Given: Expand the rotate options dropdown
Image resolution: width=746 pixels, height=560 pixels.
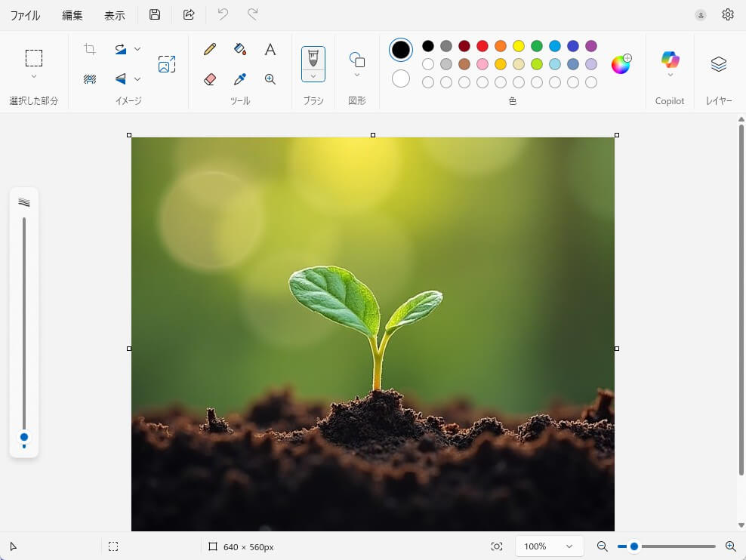Looking at the screenshot, I should click(137, 49).
